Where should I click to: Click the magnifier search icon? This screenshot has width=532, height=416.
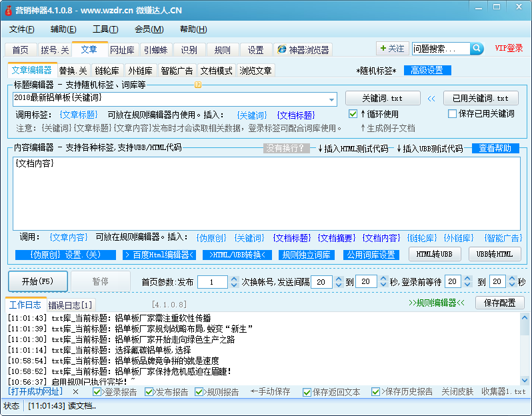point(477,49)
